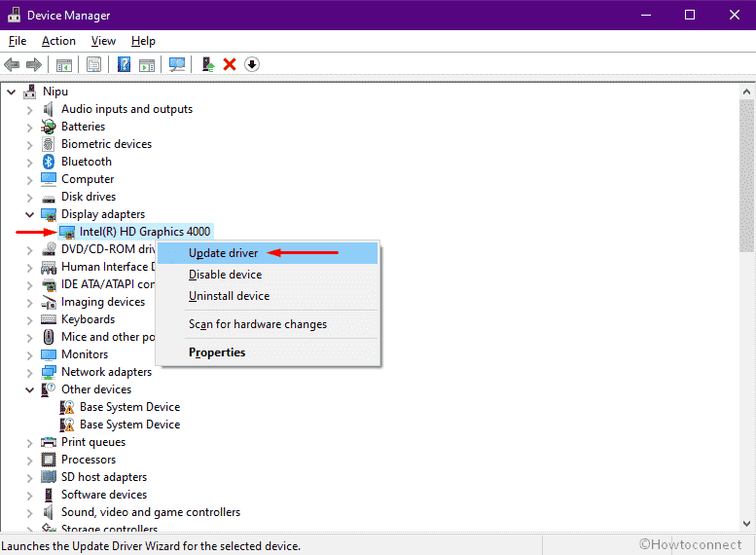Viewport: 756px width, 555px height.
Task: Click the Bluetooth device icon in tree
Action: tap(49, 162)
